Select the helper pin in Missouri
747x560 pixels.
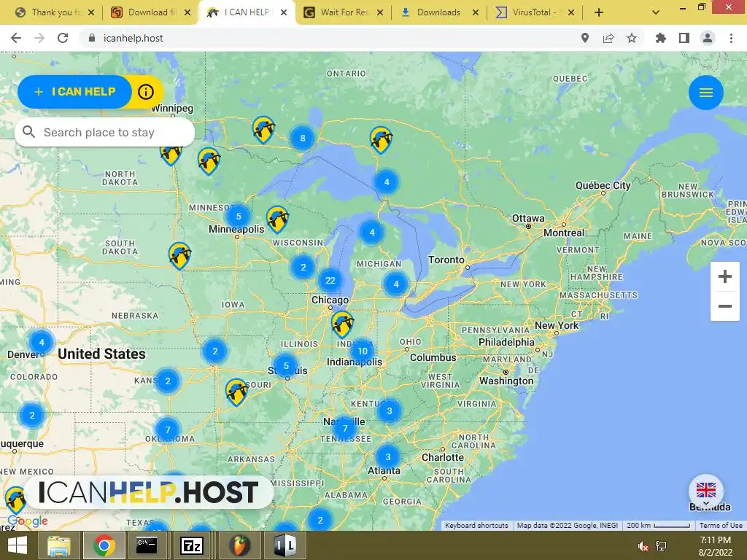(x=236, y=392)
